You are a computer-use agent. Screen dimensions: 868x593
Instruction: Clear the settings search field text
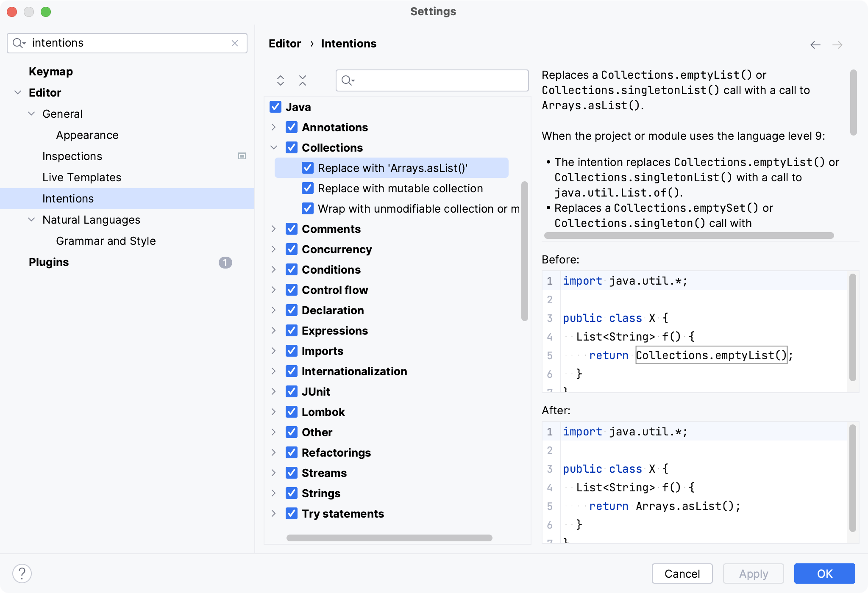pyautogui.click(x=235, y=43)
